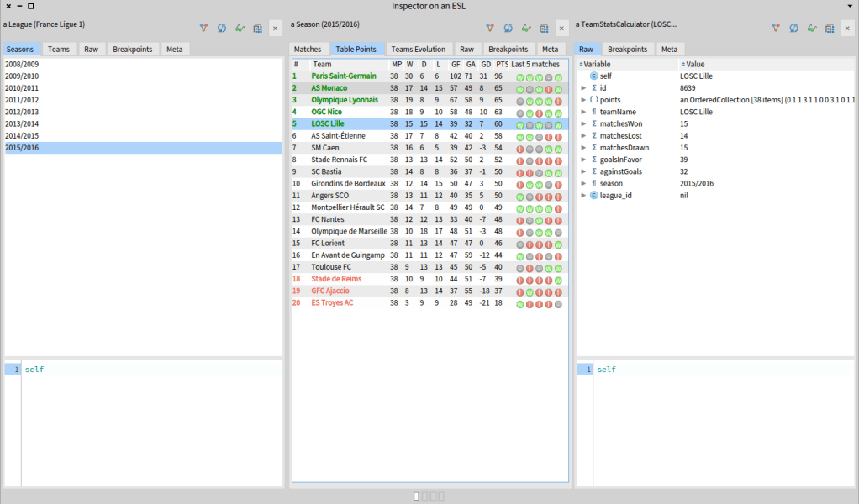Click refresh icon in TeamStatsCalculator pane

click(x=793, y=28)
